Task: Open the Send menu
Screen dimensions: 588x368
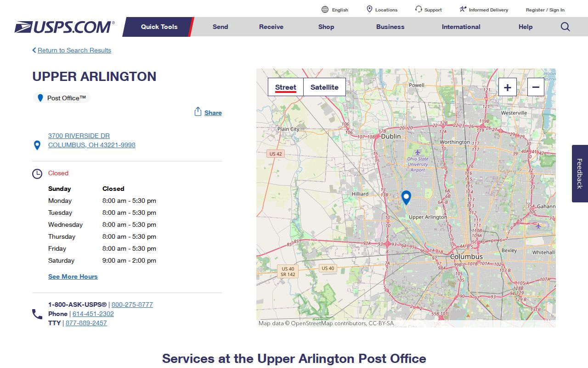Action: click(220, 27)
